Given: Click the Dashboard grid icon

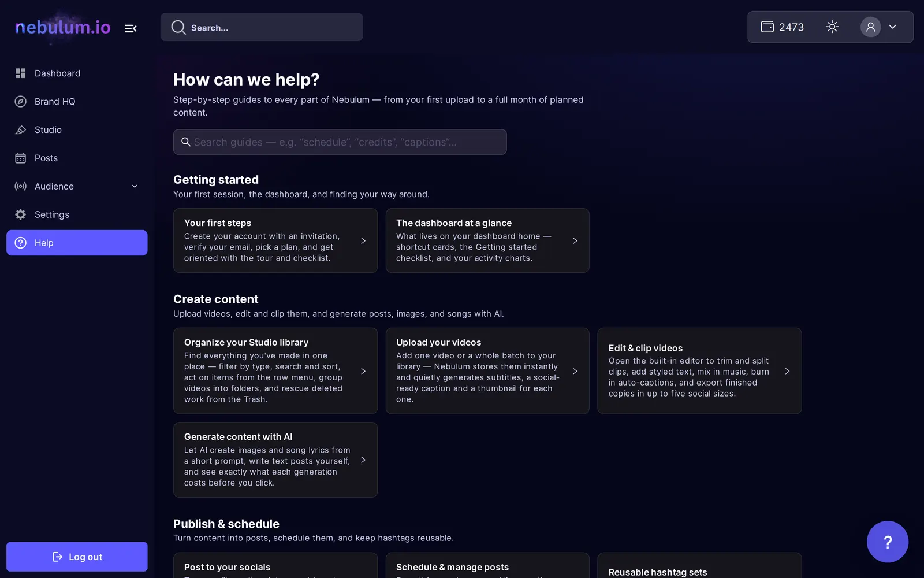Looking at the screenshot, I should pyautogui.click(x=21, y=73).
